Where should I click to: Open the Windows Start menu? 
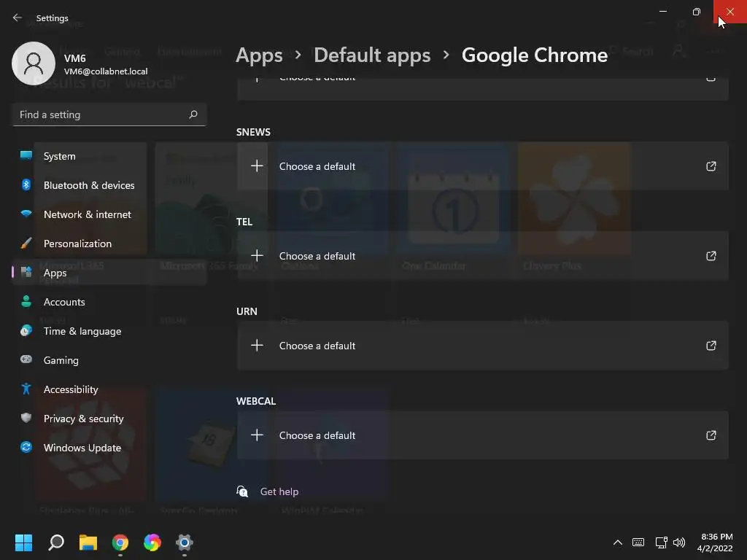point(24,542)
